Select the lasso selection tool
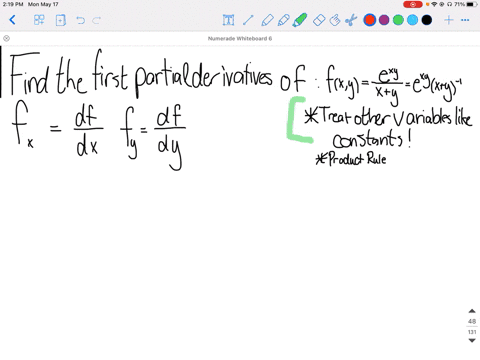The height and width of the screenshot is (360, 480). pos(335,20)
